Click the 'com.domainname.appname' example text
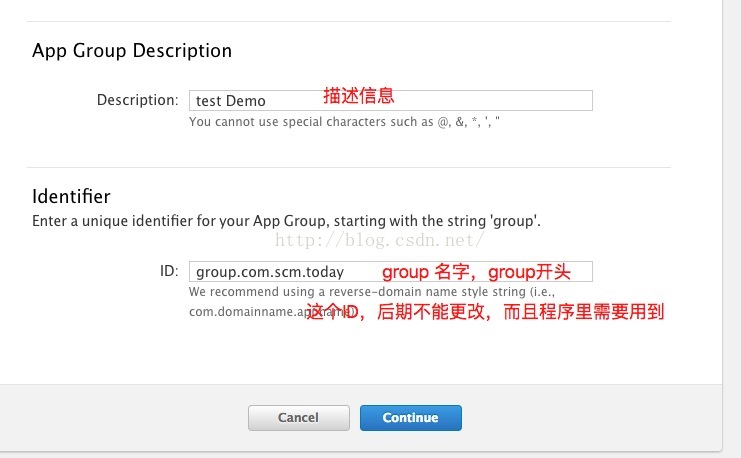The height and width of the screenshot is (458, 741). [272, 312]
